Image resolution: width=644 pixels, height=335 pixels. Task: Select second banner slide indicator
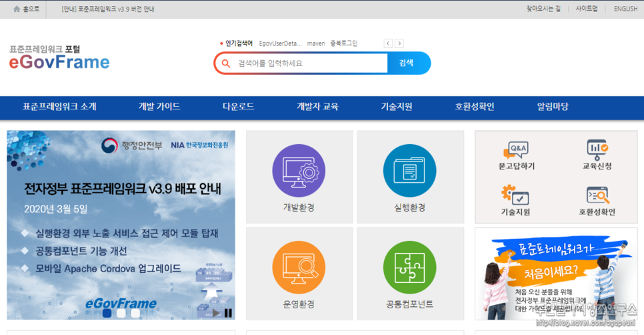pos(121,313)
